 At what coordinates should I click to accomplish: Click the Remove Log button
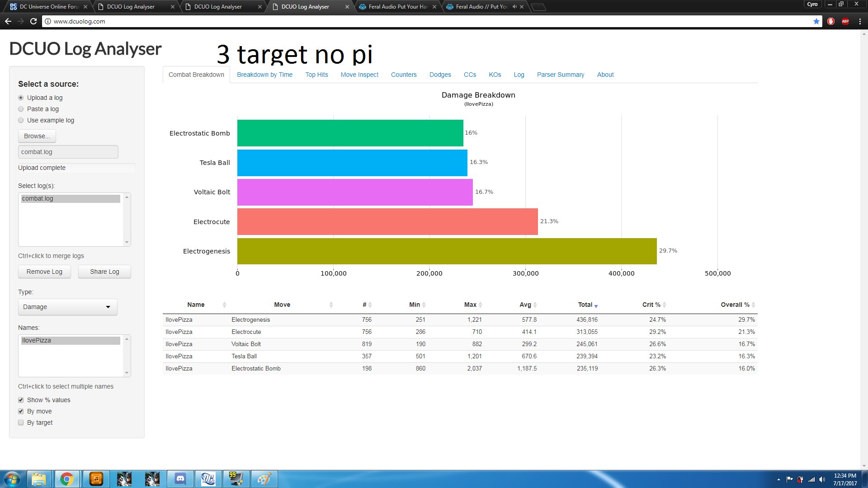click(44, 272)
